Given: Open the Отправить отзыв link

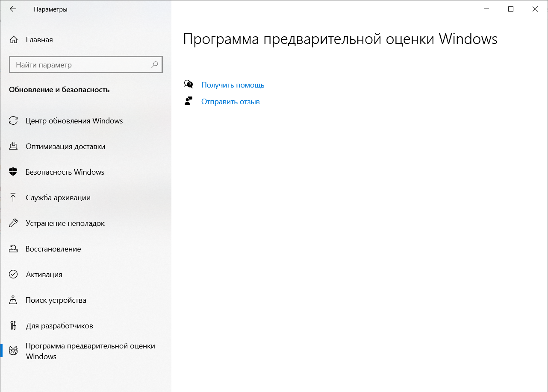Looking at the screenshot, I should (230, 102).
